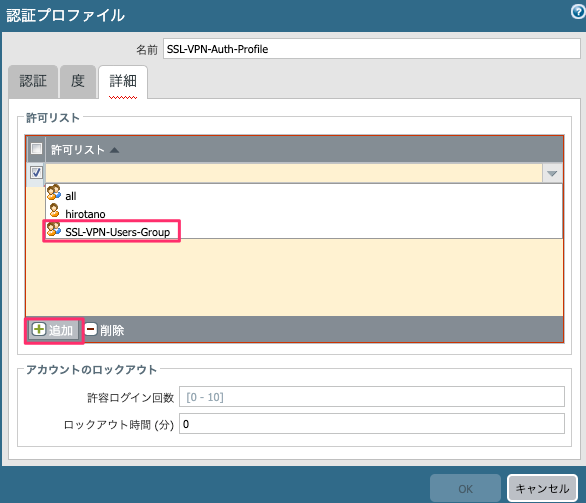Click the group icon next to all
The height and width of the screenshot is (503, 586).
tap(54, 192)
